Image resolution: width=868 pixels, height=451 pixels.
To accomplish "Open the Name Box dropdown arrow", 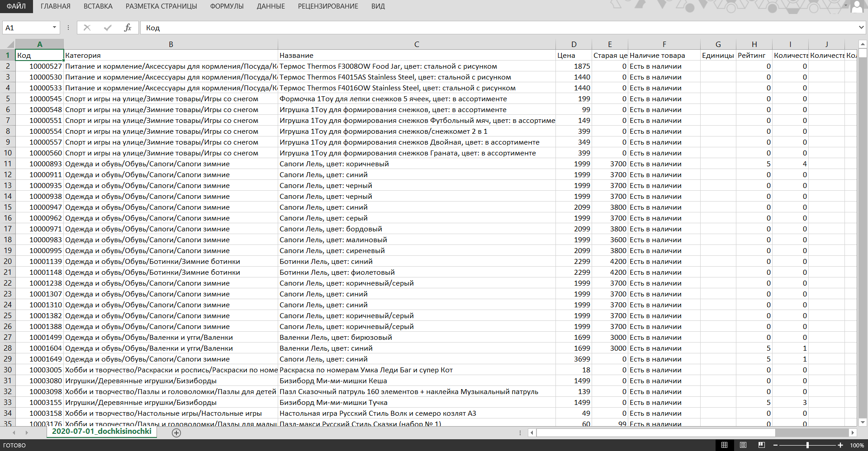I will 54,28.
